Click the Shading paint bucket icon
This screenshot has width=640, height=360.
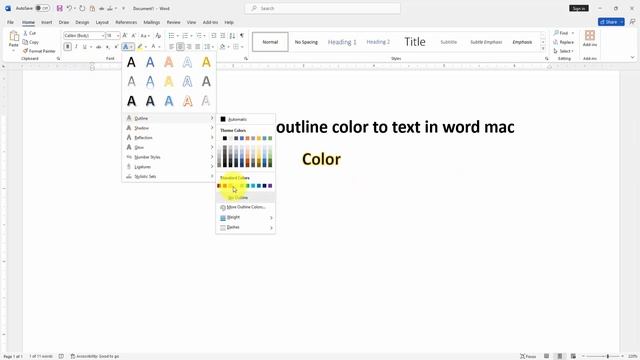(222, 47)
